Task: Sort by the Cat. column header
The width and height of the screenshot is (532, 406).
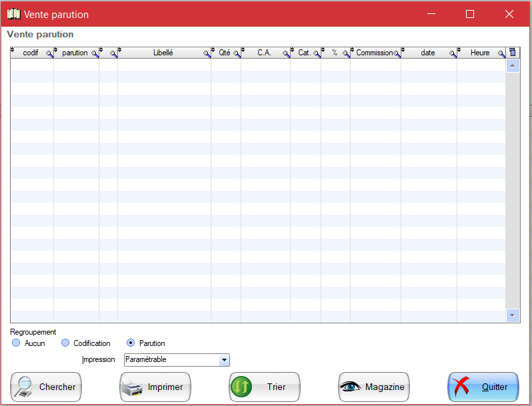Action: click(x=304, y=53)
